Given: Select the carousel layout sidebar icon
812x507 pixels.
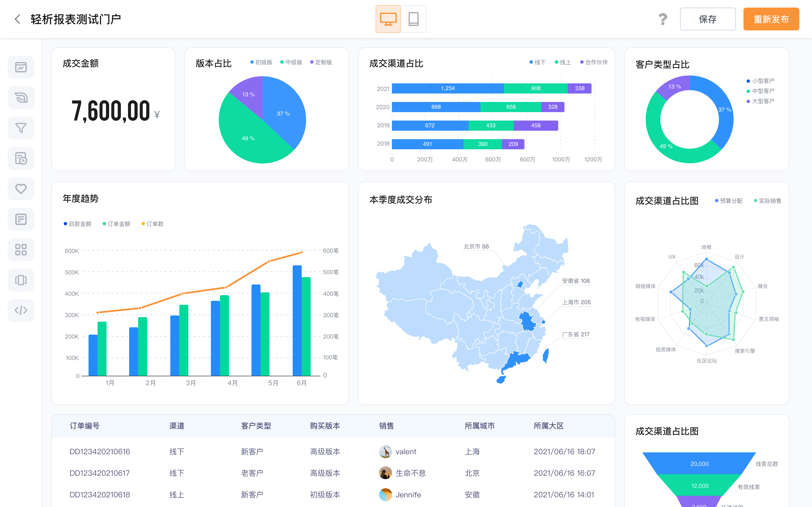Looking at the screenshot, I should pyautogui.click(x=21, y=280).
